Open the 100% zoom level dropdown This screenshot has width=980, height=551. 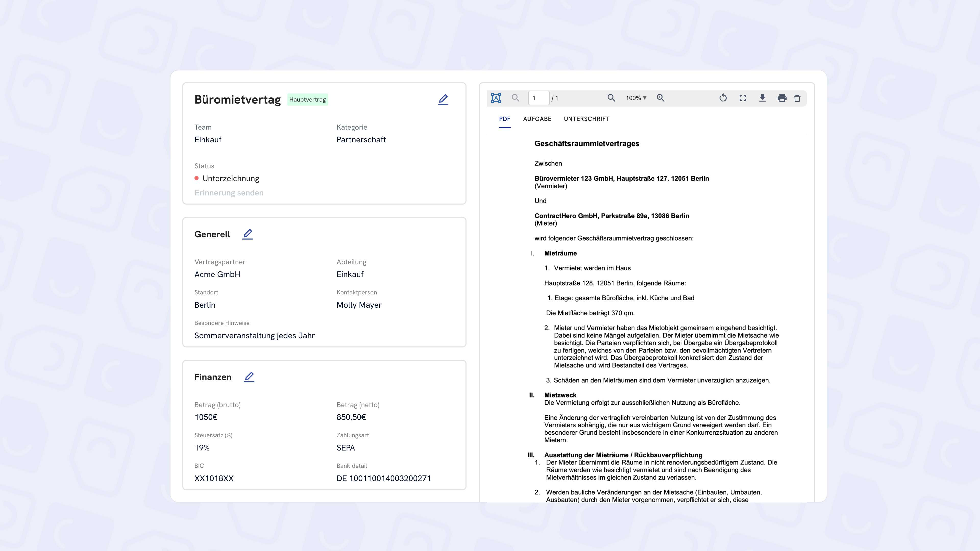point(636,98)
